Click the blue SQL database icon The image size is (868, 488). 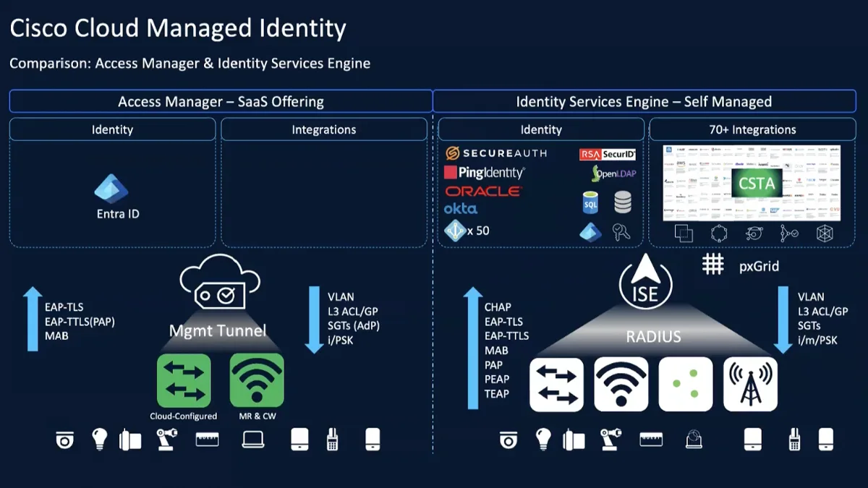tap(591, 202)
